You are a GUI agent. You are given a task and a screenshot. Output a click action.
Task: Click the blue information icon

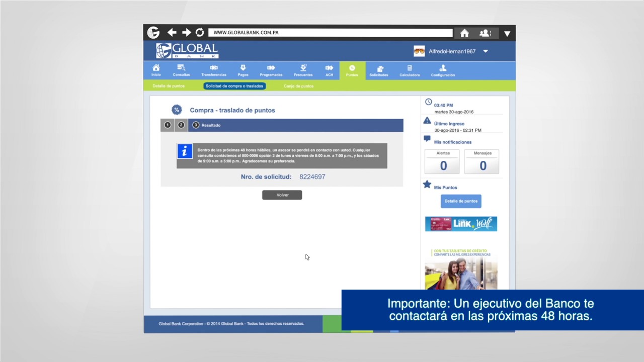[185, 151]
